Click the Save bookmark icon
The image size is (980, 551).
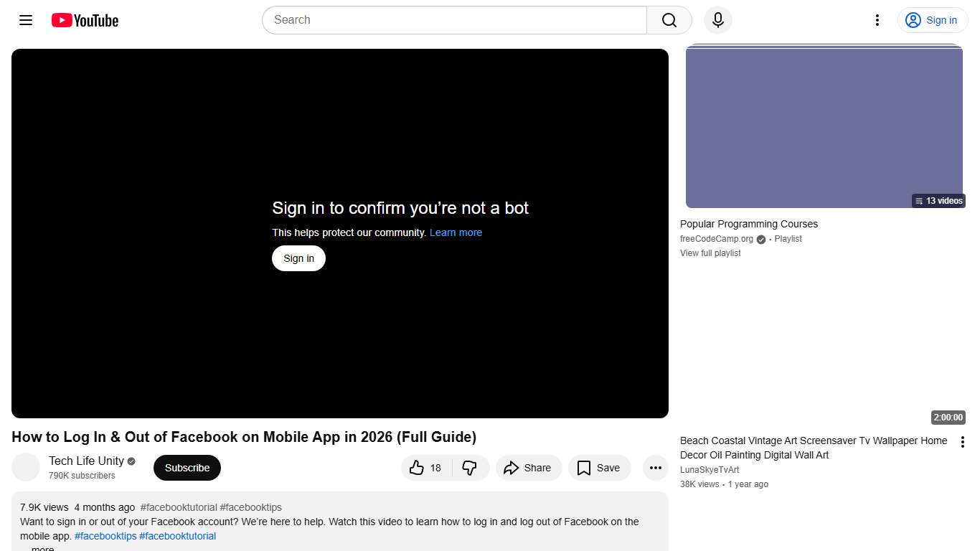pos(583,467)
